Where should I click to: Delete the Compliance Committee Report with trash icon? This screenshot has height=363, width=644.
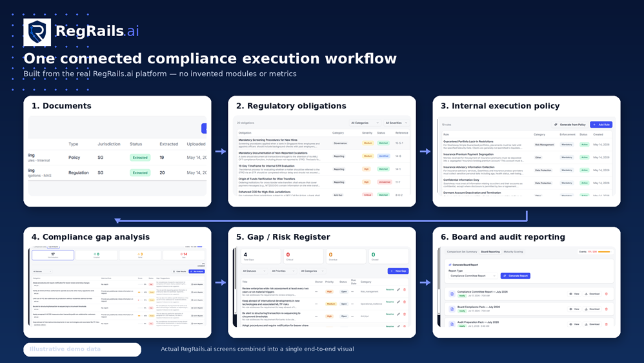606,294
